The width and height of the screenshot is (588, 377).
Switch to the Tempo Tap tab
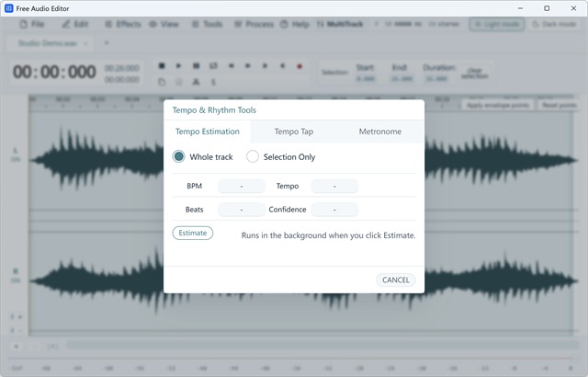point(294,131)
